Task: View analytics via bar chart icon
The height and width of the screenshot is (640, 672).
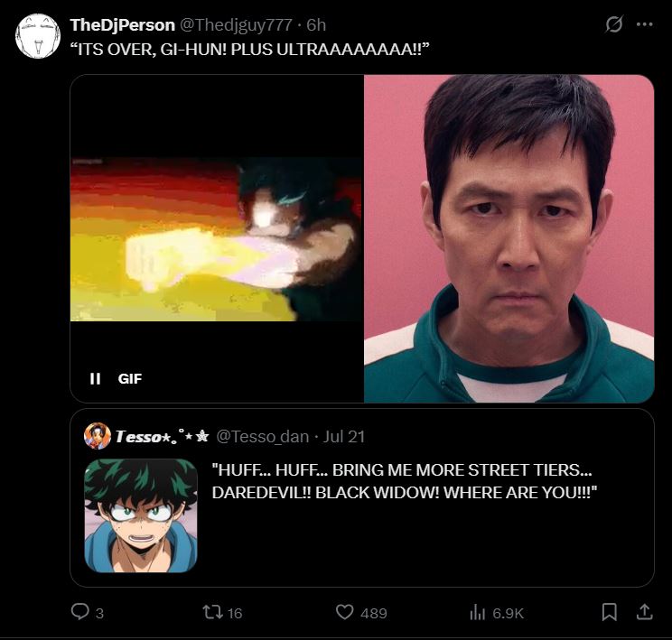Action: (477, 612)
